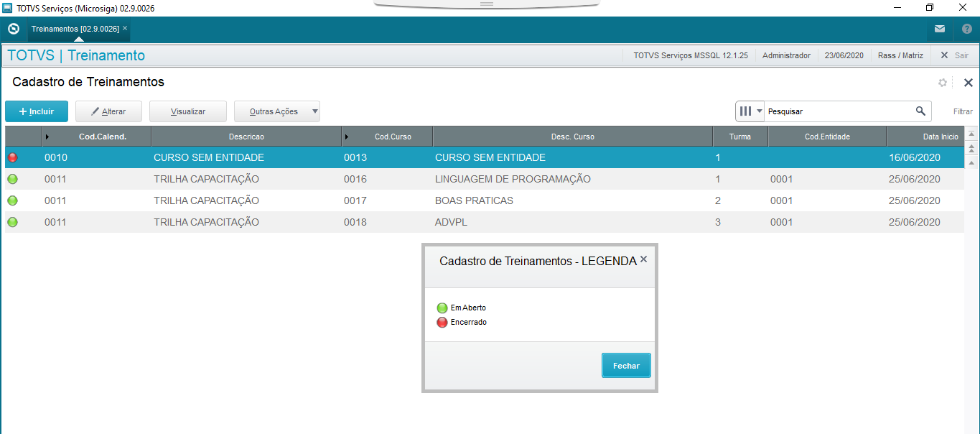Viewport: 980px width, 434px height.
Task: Open the search column selector dropdown
Action: [750, 111]
